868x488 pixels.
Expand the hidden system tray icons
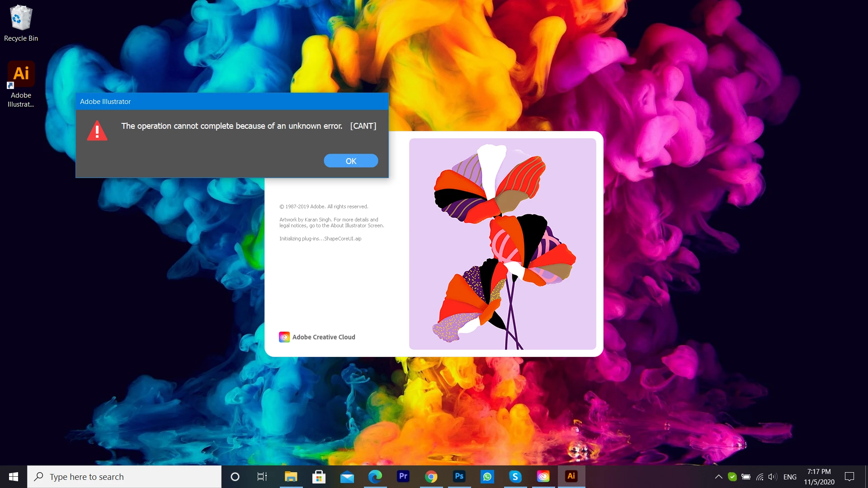tap(718, 477)
